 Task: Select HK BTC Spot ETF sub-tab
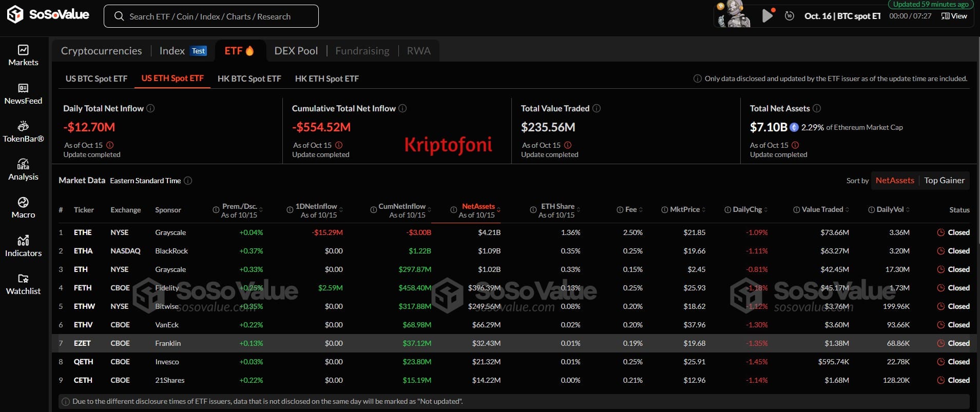pyautogui.click(x=249, y=79)
